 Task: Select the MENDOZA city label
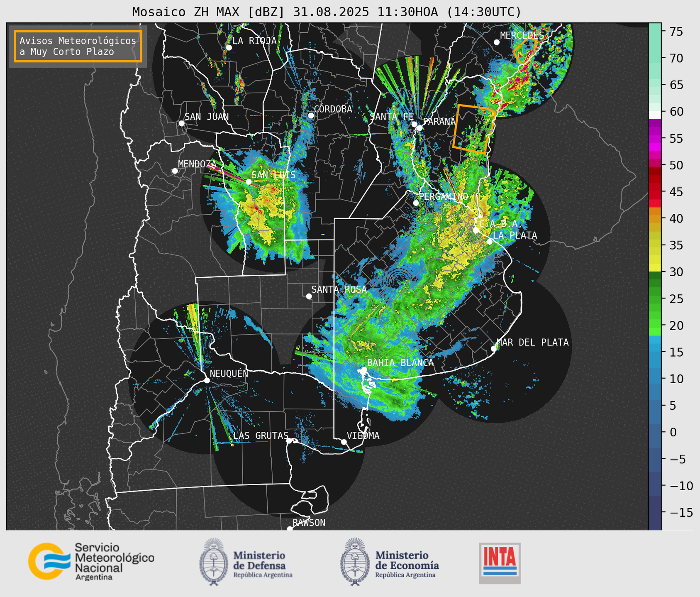point(197,164)
